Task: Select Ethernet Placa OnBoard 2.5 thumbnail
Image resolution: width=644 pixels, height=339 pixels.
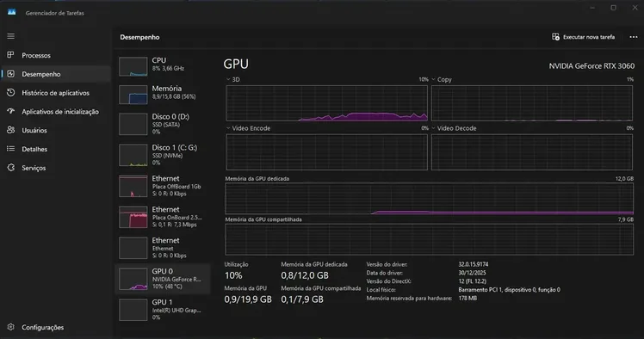Action: point(133,217)
